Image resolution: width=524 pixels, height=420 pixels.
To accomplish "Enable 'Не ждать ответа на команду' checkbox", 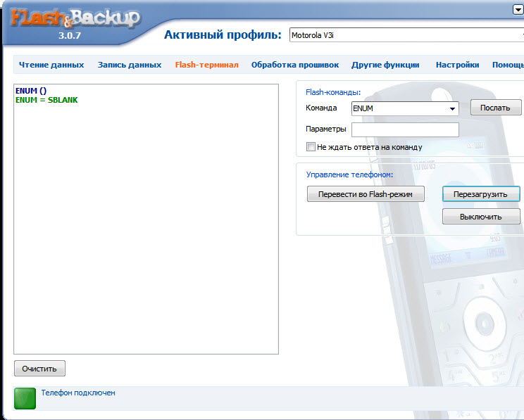I will tap(311, 147).
